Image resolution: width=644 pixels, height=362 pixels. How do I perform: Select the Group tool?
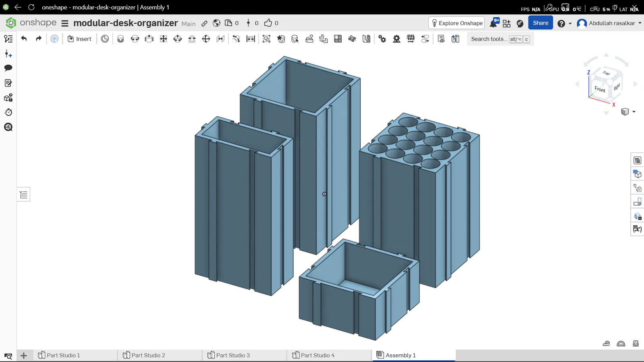pos(266,39)
